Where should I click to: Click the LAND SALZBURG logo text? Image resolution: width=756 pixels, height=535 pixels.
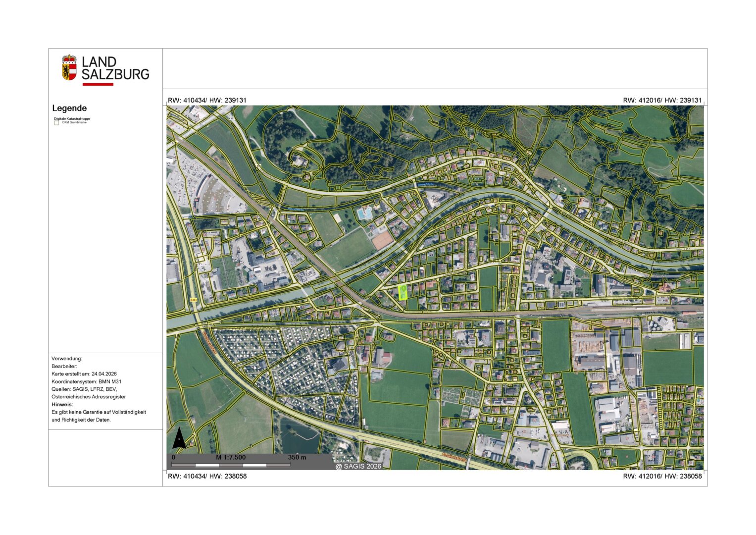pos(115,68)
